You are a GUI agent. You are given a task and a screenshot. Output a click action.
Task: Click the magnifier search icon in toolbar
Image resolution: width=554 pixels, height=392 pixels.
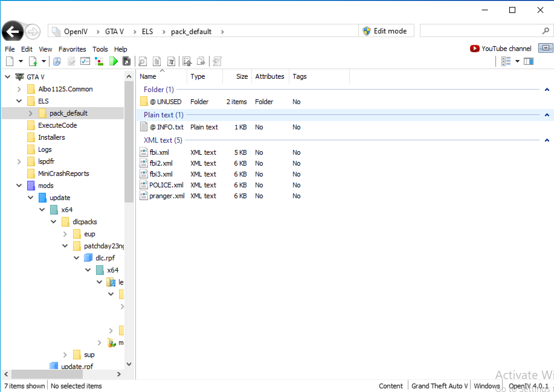(142, 62)
